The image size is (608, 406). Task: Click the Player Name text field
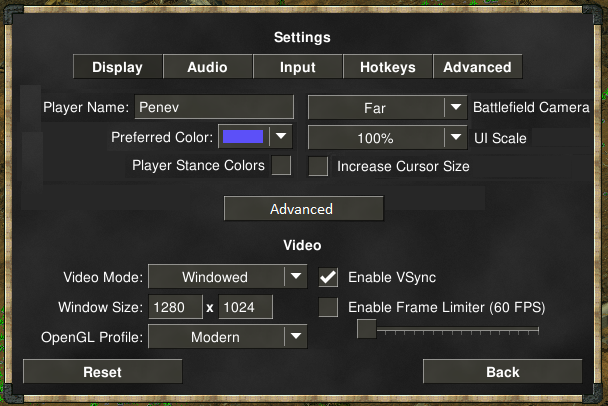tap(214, 107)
